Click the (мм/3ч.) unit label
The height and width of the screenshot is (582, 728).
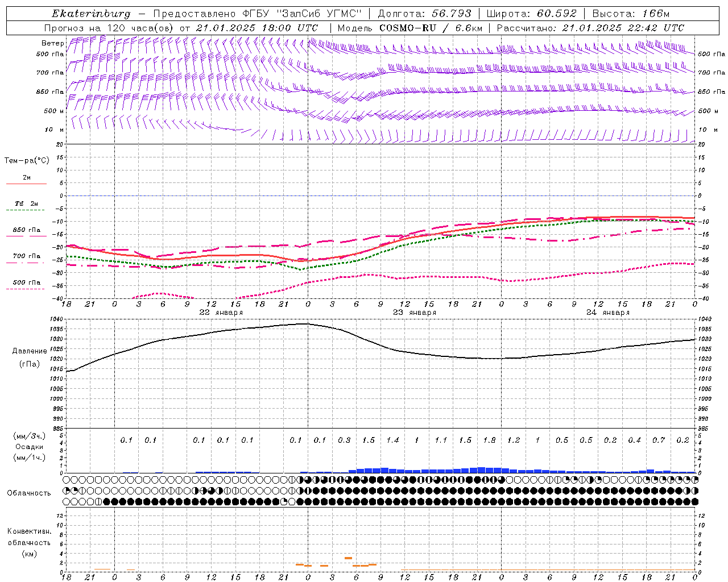(x=30, y=436)
